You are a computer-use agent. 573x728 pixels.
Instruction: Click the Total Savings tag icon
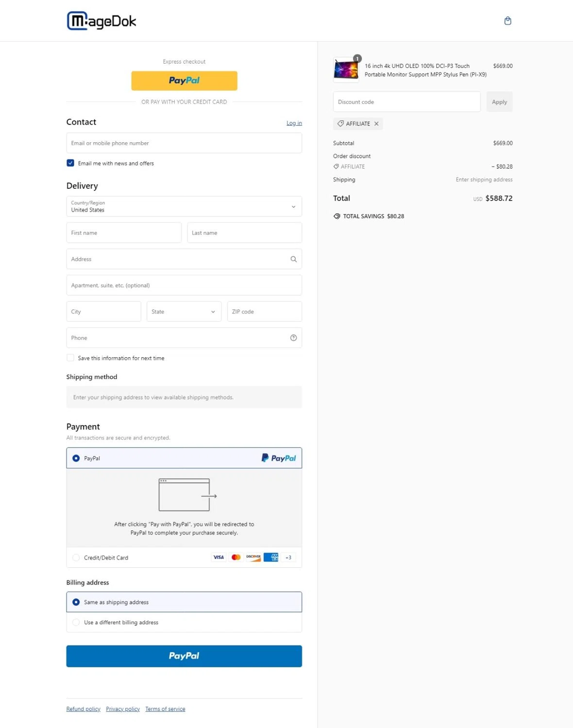tap(337, 216)
